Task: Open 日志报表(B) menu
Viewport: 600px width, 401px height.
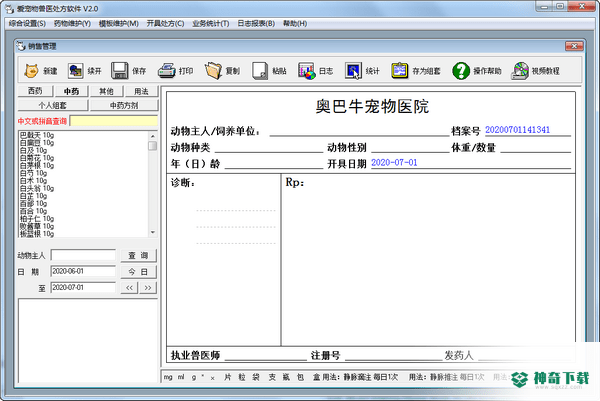Action: (x=256, y=24)
